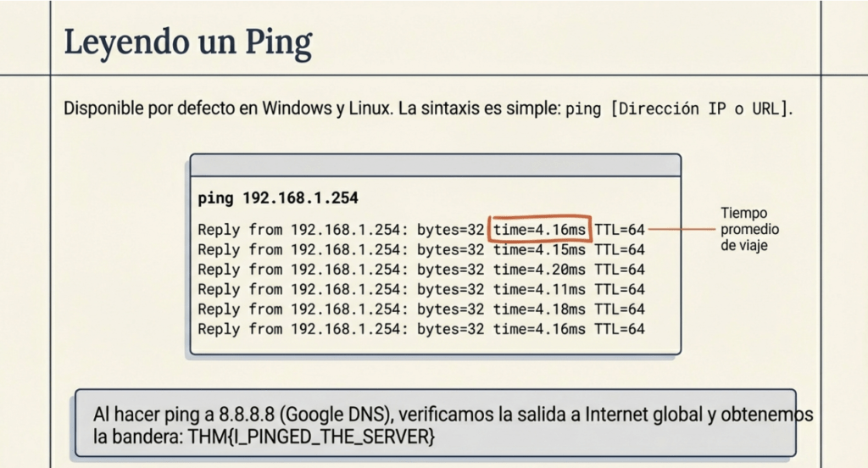This screenshot has width=868, height=468.
Task: Select the bold "ping 192.168.1.254" command
Action: click(x=278, y=198)
